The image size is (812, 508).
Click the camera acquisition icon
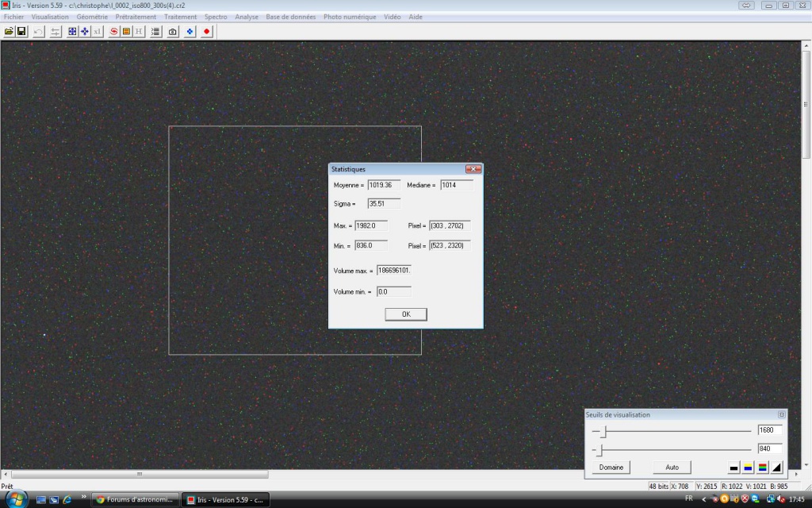click(172, 32)
